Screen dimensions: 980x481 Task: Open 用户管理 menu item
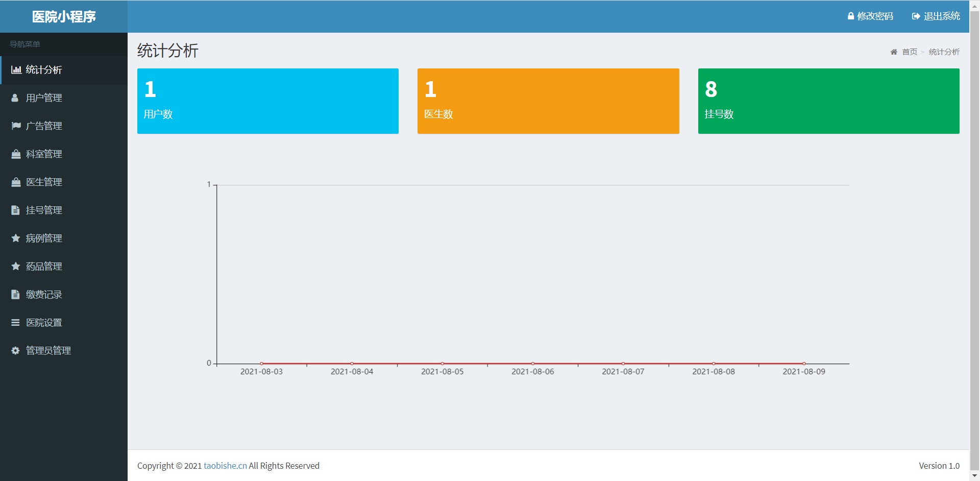tap(64, 98)
